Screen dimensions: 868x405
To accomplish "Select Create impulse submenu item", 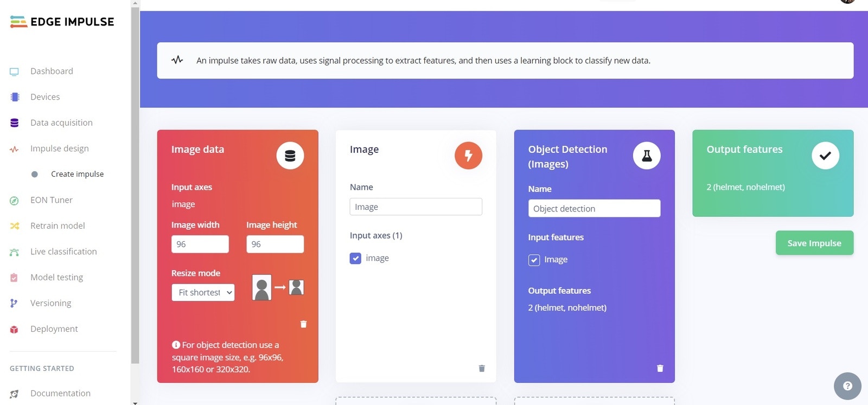I will 77,174.
